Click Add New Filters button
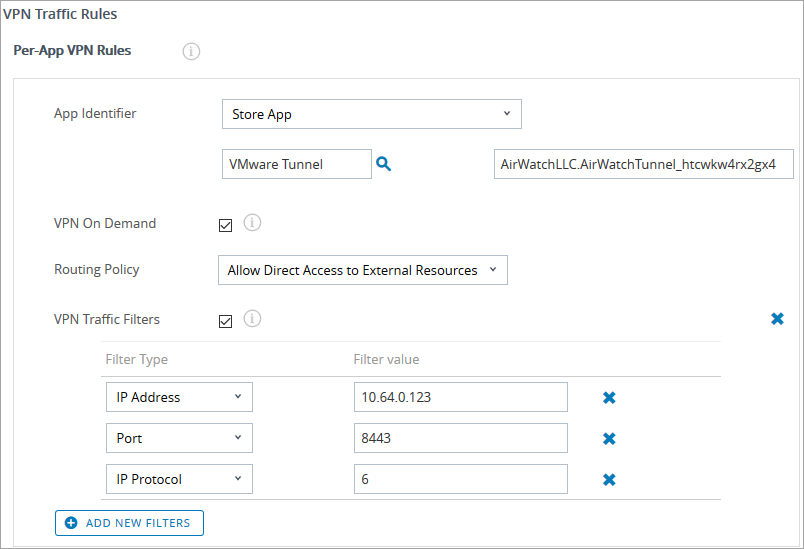Viewport: 804px width, 549px height. (x=129, y=523)
